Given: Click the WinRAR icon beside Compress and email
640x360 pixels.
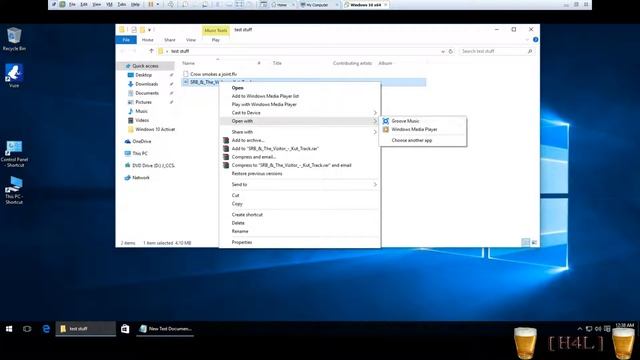Looking at the screenshot, I should tap(226, 157).
